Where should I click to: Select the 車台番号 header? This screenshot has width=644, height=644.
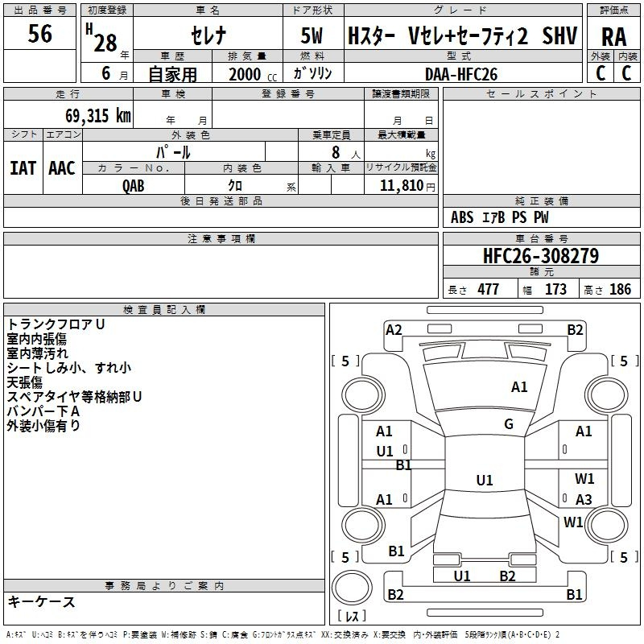pyautogui.click(x=541, y=238)
